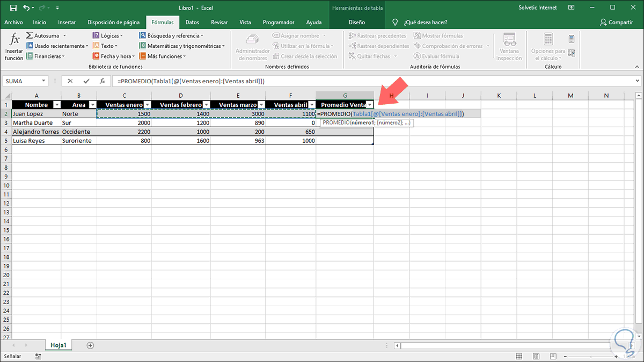Image resolution: width=644 pixels, height=362 pixels.
Task: Switch to the Datos ribbon tab
Action: [192, 23]
